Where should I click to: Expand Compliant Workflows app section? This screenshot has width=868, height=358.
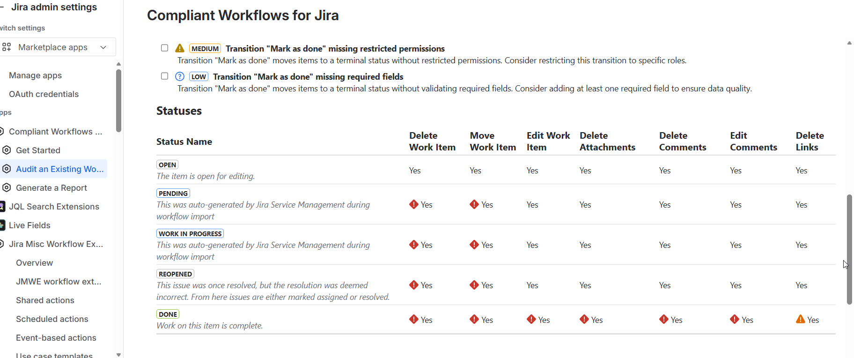point(55,131)
